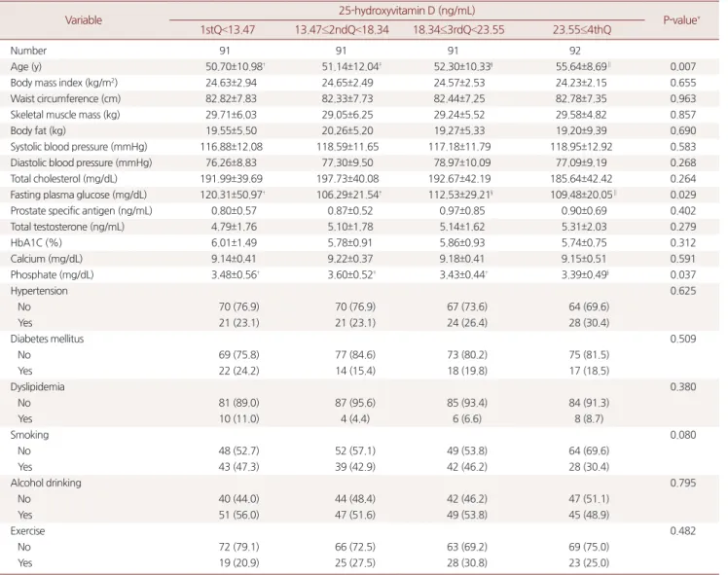The height and width of the screenshot is (575, 728).
Task: Click the value 0.97±0.85
Action: (462, 211)
